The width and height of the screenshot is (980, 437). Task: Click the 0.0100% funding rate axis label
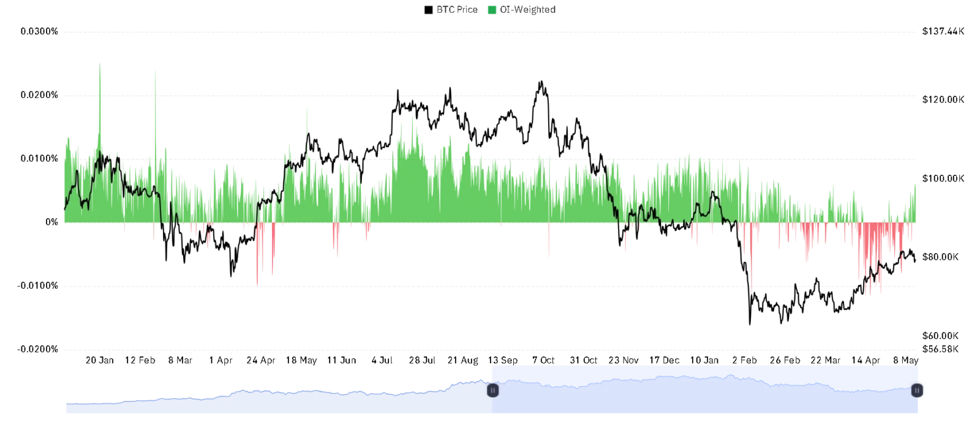click(x=39, y=159)
